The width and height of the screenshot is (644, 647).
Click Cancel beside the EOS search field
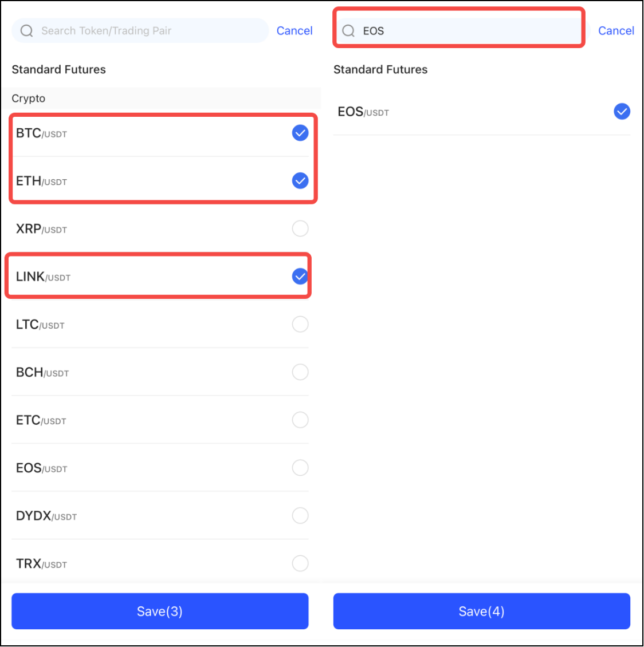616,31
